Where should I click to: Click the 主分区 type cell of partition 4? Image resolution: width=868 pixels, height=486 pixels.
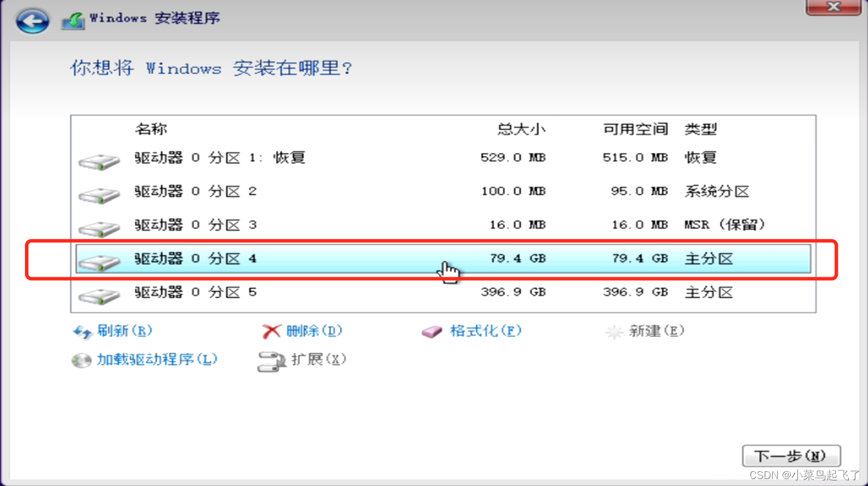click(x=709, y=259)
